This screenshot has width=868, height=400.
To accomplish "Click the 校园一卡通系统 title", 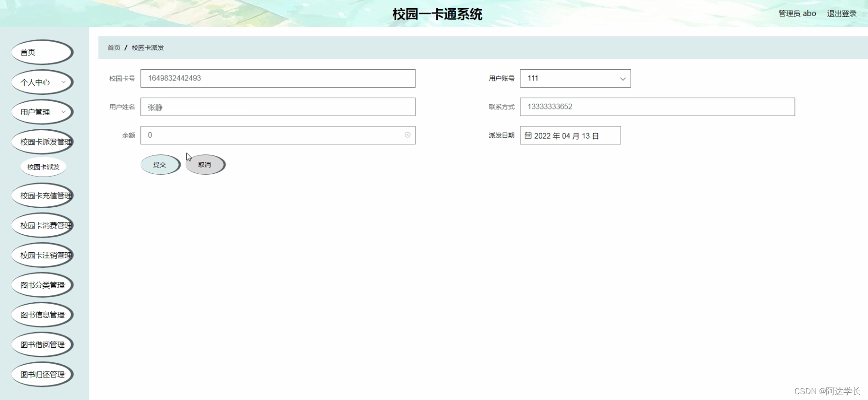I will (437, 14).
